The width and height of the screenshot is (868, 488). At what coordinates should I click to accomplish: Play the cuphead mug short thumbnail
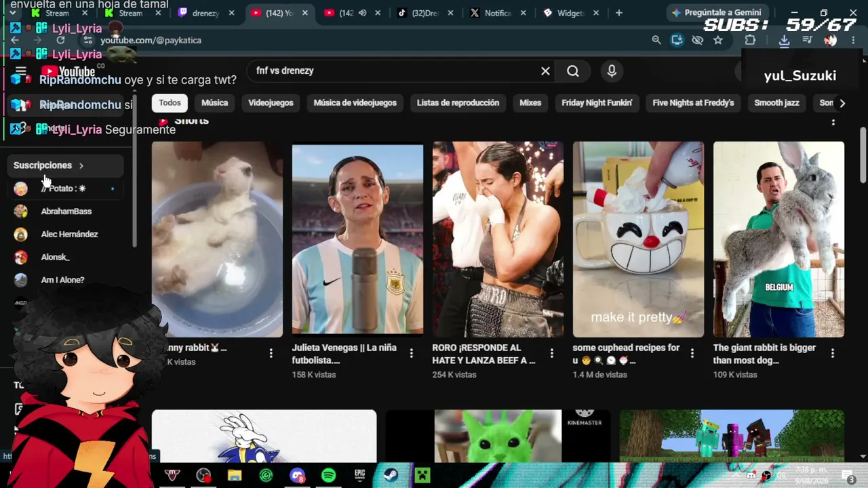click(638, 239)
